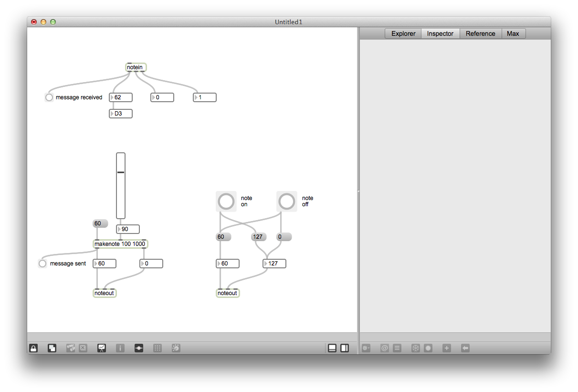Click the sunburst unfreeze icon
The width and height of the screenshot is (578, 392).
[x=428, y=348]
